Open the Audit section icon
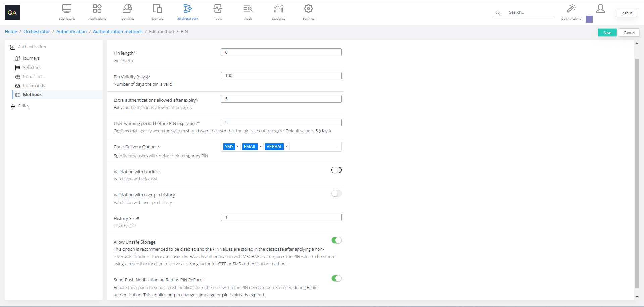This screenshot has width=644, height=307. (248, 9)
